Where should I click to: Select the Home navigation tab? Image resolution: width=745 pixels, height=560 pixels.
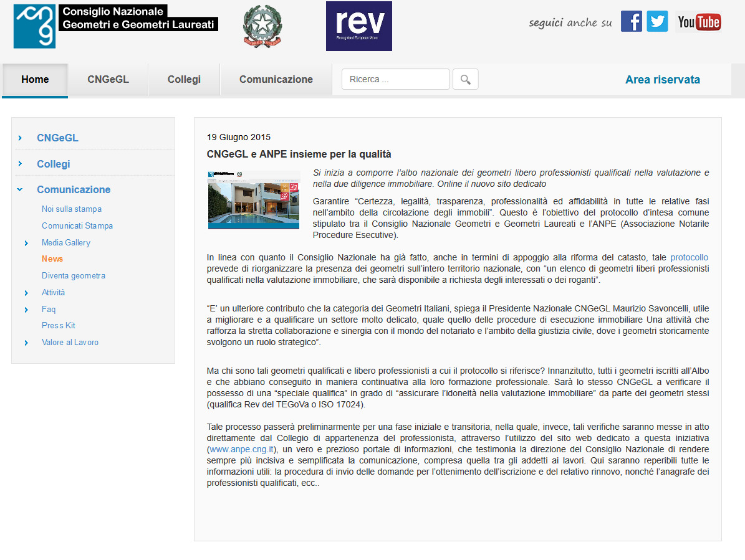(35, 80)
